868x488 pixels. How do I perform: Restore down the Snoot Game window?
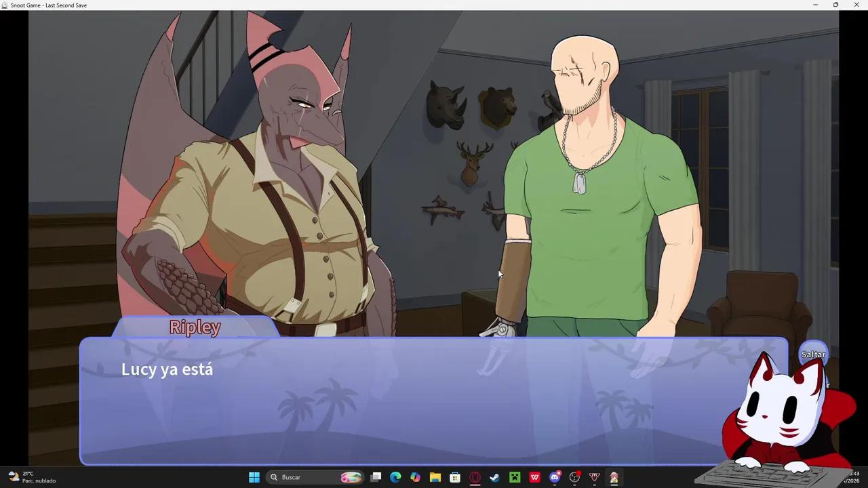(835, 5)
